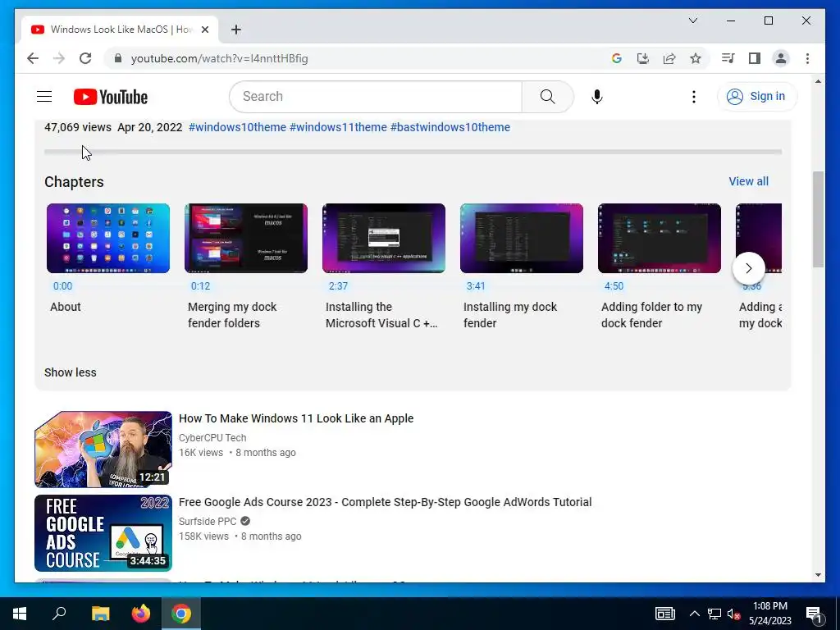The height and width of the screenshot is (630, 840).
Task: Launch File Explorer from the taskbar
Action: pyautogui.click(x=100, y=614)
